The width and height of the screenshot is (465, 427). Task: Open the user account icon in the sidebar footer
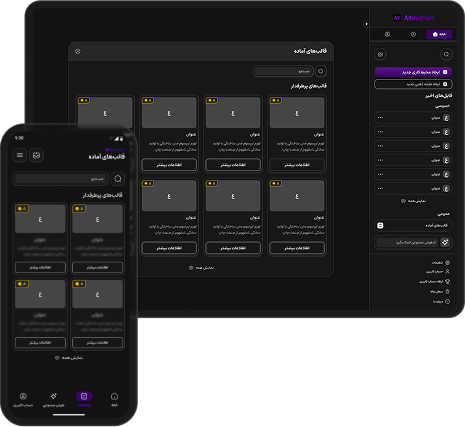[447, 272]
